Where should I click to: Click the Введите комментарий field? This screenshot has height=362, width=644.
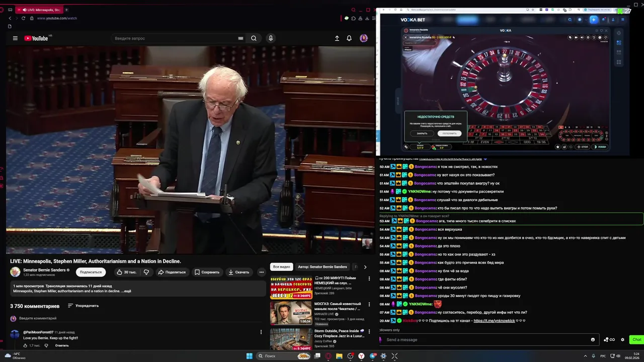coord(141,318)
